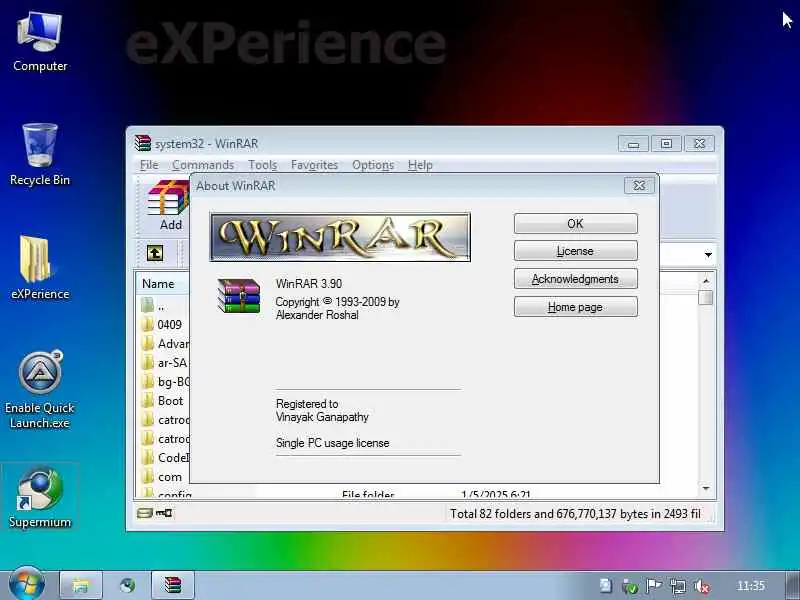
Task: Minimize the WinRAR main window
Action: 633,144
